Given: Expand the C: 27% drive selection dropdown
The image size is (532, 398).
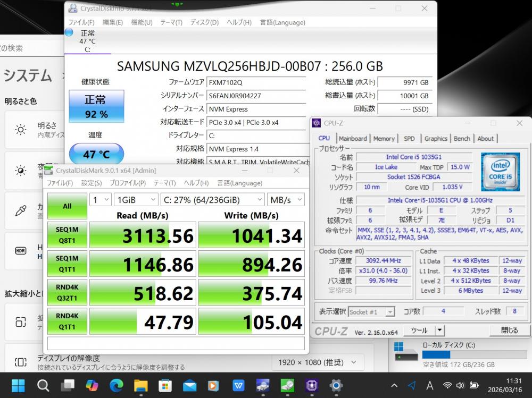Looking at the screenshot, I should pyautogui.click(x=212, y=200).
